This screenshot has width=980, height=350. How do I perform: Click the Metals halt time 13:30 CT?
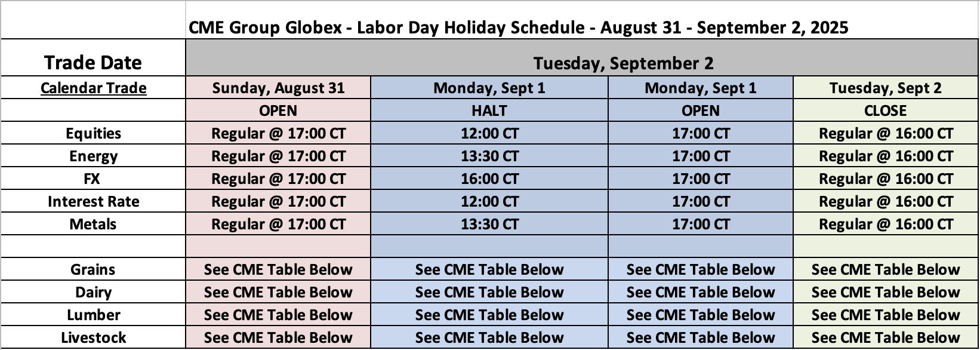click(x=489, y=224)
